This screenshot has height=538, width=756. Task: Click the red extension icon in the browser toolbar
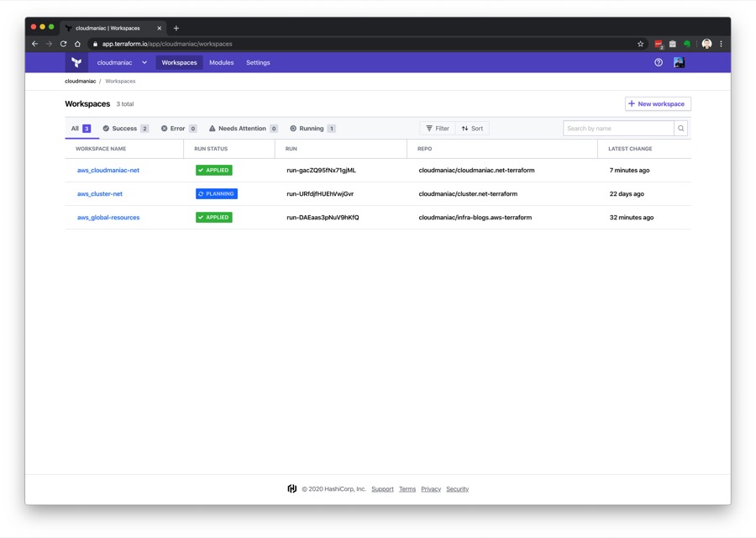(x=659, y=44)
